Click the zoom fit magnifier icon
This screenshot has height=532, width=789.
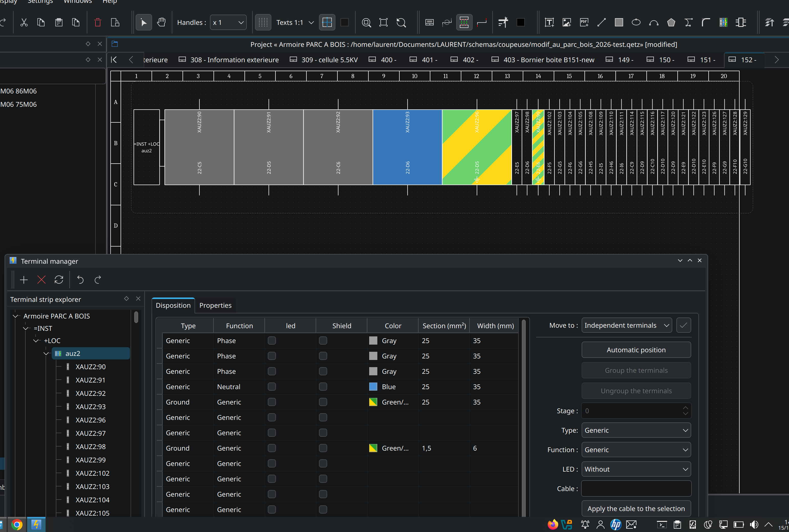point(366,22)
